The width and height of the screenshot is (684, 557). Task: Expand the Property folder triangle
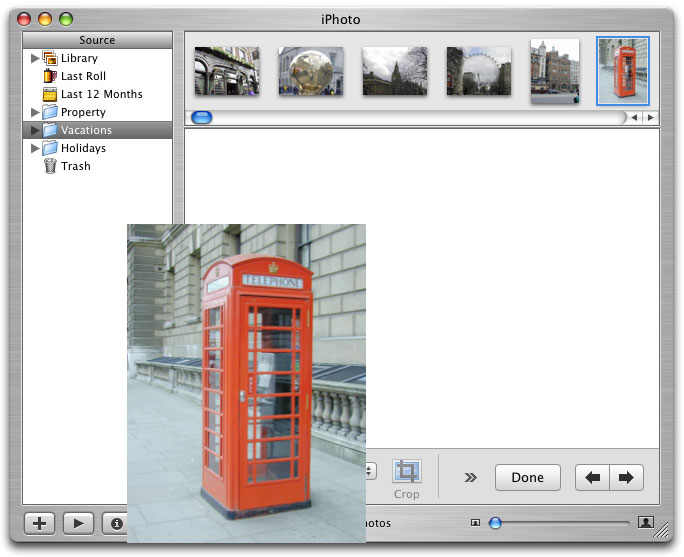(35, 113)
